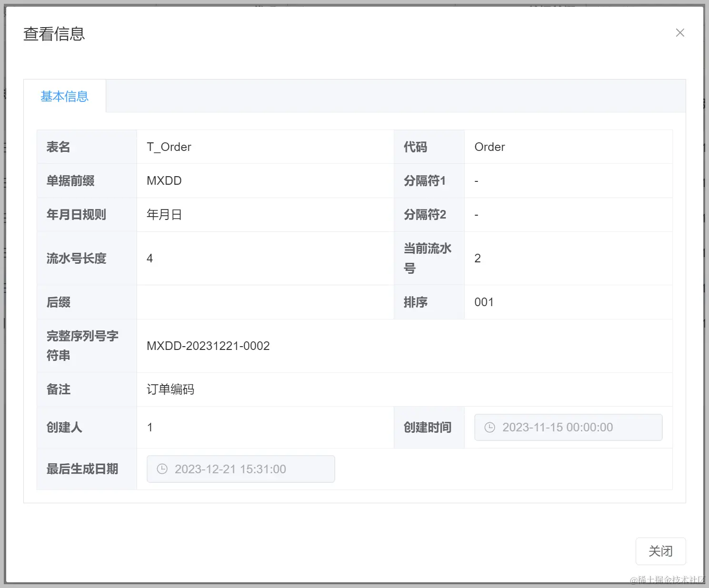Select the 创建人 value 1
Screen dimensions: 709x588
coord(150,428)
